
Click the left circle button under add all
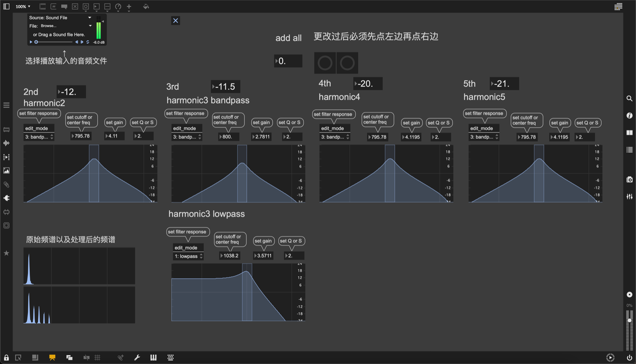325,63
